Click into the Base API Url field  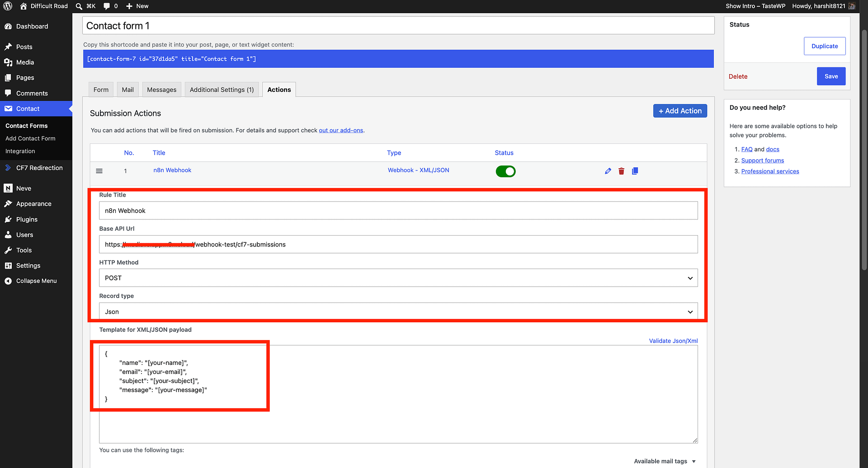pyautogui.click(x=398, y=244)
